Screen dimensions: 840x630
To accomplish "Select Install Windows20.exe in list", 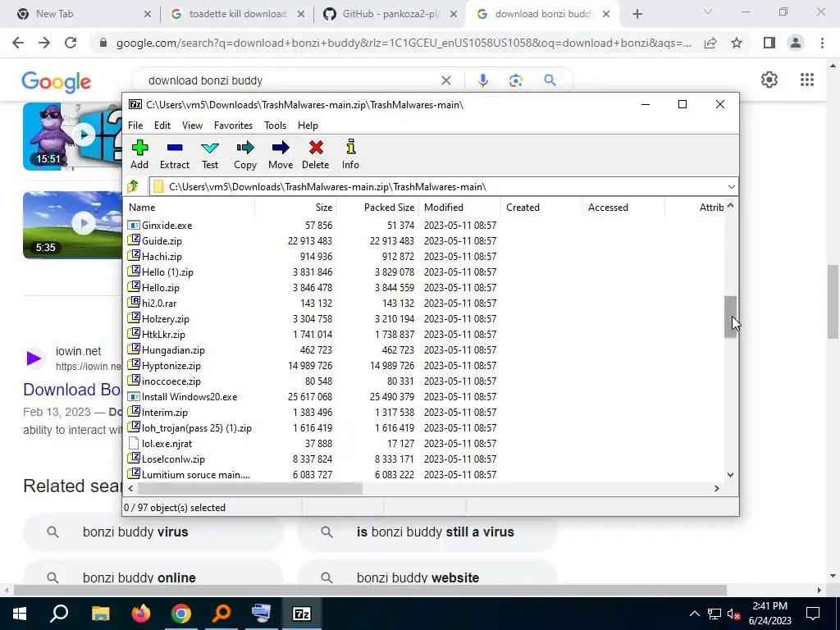I will point(189,397).
